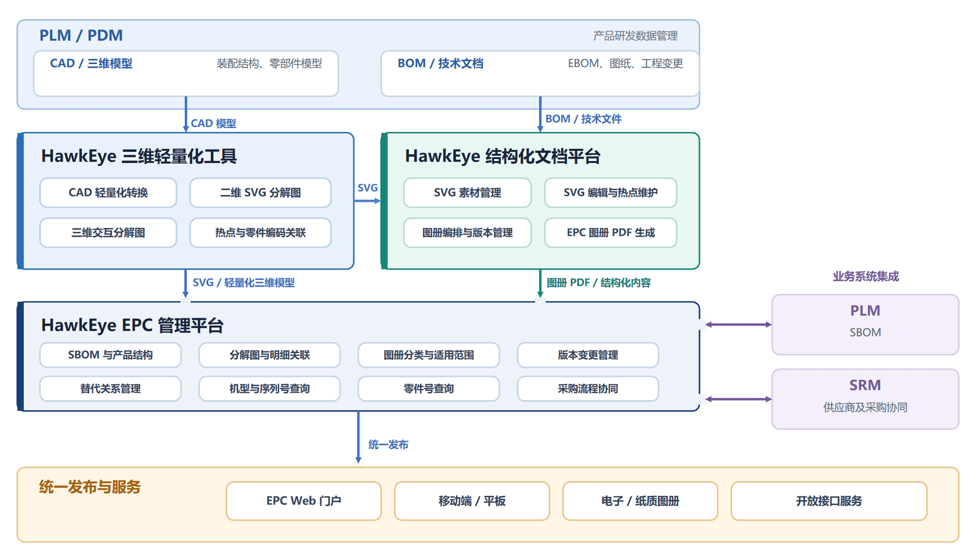The height and width of the screenshot is (554, 980).
Task: Click the CAD / 三维模型 box
Action: point(186,74)
